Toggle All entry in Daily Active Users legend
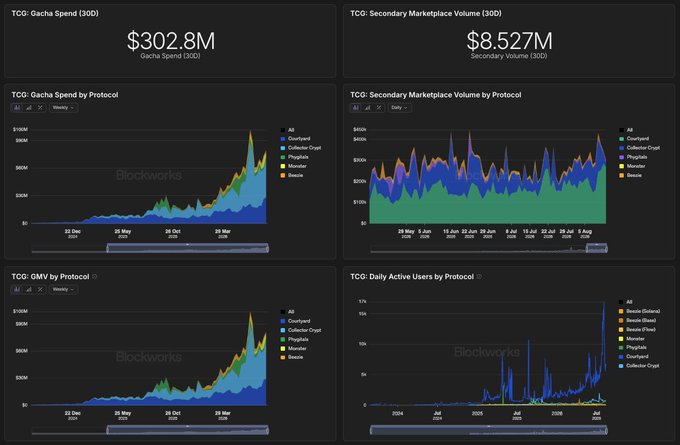The image size is (680, 445). pyautogui.click(x=626, y=302)
